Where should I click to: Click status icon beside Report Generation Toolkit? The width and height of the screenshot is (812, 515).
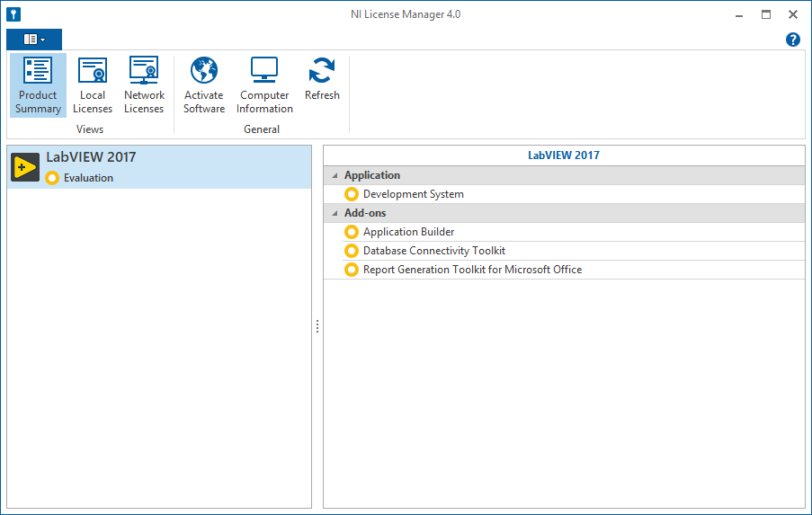(352, 270)
